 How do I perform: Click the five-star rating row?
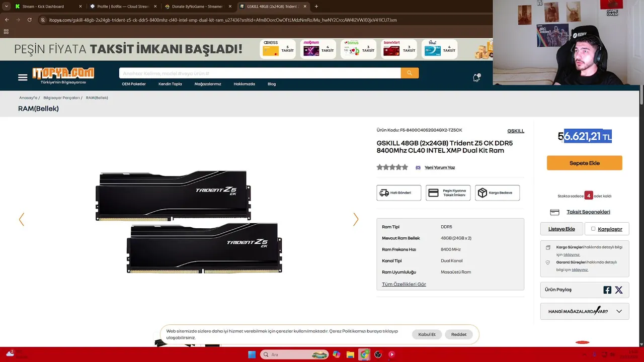(x=392, y=167)
